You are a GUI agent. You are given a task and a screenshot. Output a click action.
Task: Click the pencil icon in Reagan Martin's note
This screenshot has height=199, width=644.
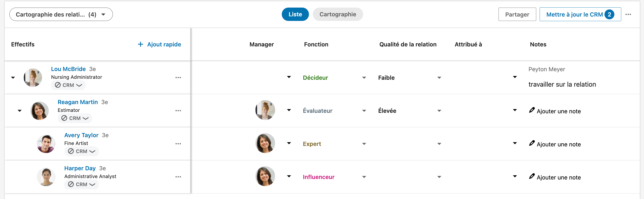(x=532, y=110)
